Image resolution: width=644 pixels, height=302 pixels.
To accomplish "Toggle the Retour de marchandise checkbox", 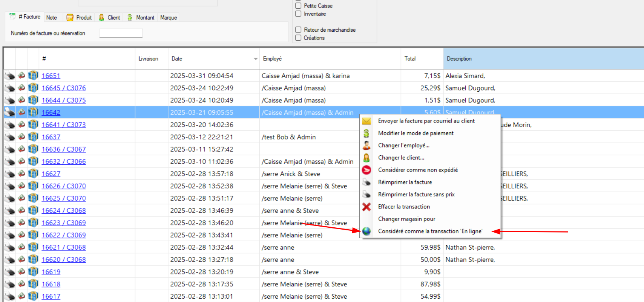I will (298, 30).
